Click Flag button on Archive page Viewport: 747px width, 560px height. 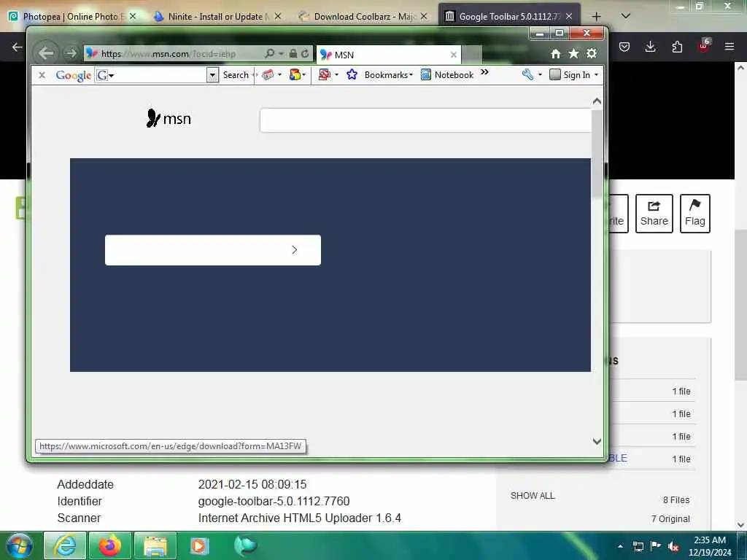[695, 214]
